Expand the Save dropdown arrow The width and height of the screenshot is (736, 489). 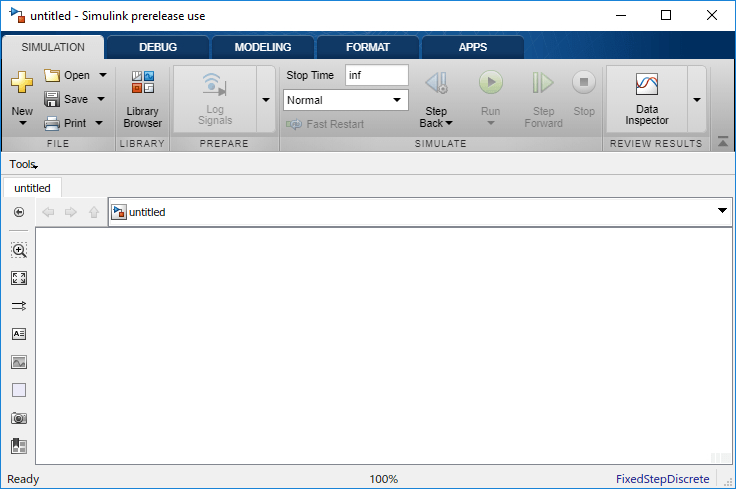tap(100, 99)
